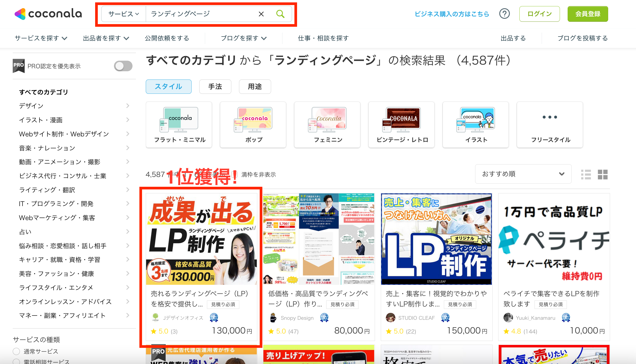This screenshot has width=636, height=364.
Task: Select the フェミニン style card
Action: click(327, 125)
